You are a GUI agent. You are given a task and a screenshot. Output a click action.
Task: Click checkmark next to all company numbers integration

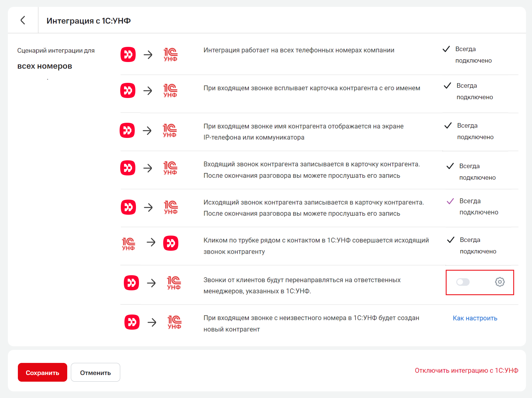point(446,49)
